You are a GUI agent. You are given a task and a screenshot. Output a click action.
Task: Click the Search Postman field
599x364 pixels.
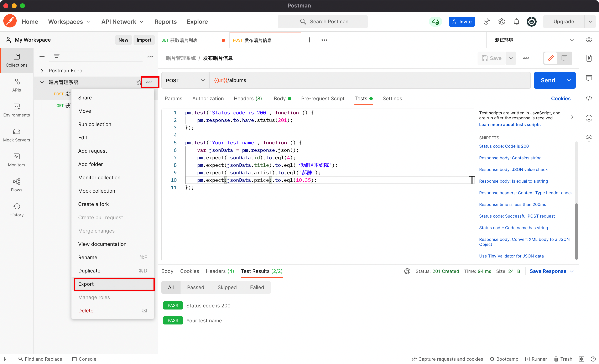coord(323,22)
